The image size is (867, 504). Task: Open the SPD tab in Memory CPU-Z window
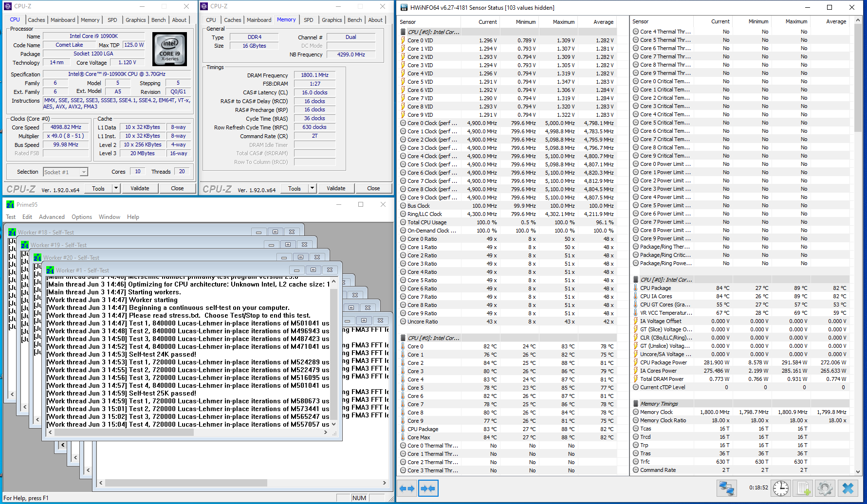pyautogui.click(x=308, y=20)
